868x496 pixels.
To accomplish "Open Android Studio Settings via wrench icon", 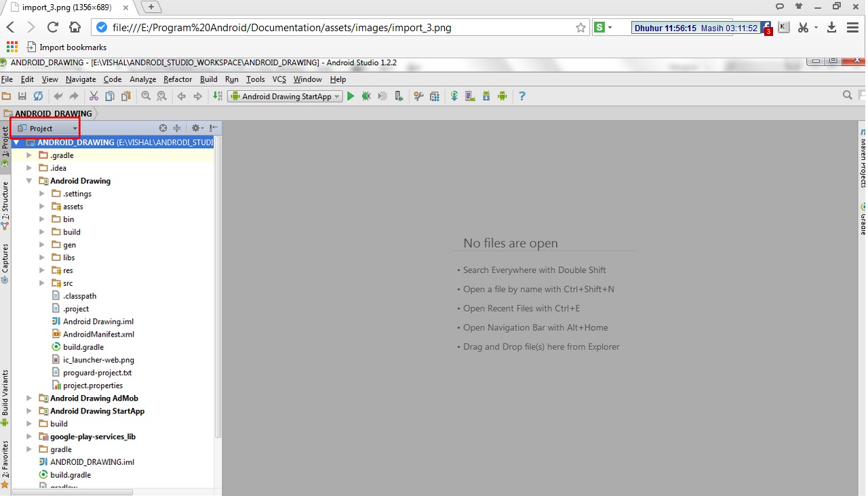I will pyautogui.click(x=419, y=96).
